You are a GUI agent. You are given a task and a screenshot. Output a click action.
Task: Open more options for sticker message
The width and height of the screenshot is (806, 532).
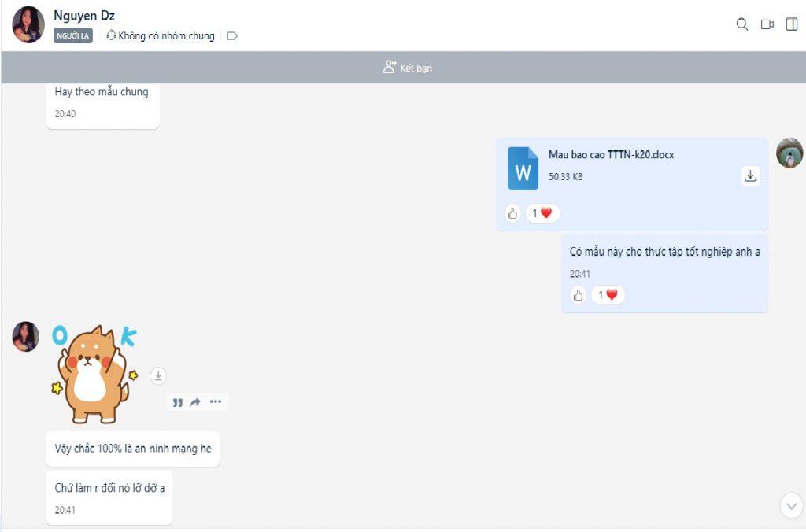(x=216, y=402)
